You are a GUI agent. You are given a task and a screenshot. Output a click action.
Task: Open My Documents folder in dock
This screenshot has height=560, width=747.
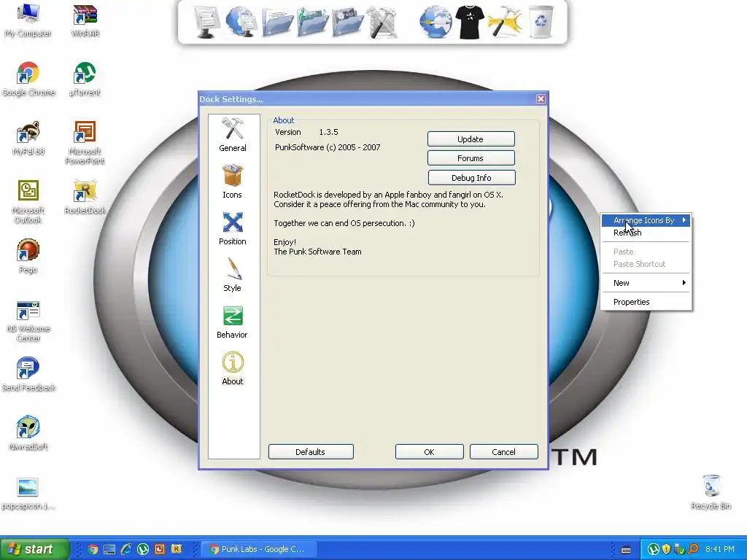(277, 22)
